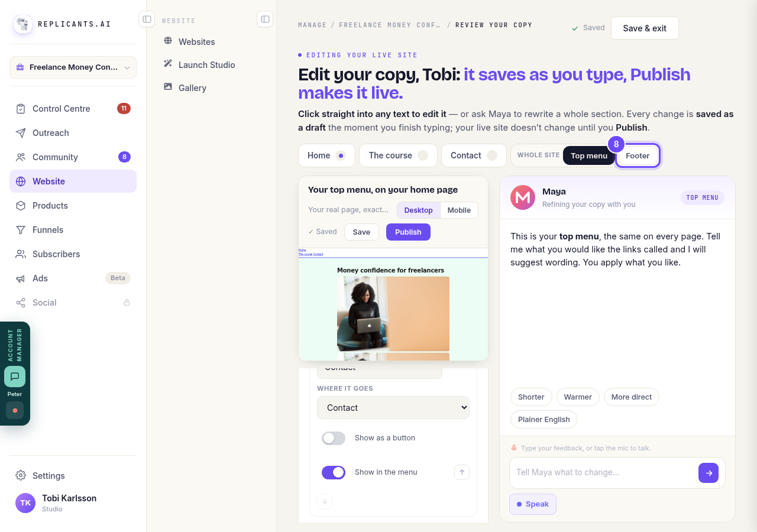Select the Top menu tab
Image resolution: width=757 pixels, height=532 pixels.
(x=589, y=155)
